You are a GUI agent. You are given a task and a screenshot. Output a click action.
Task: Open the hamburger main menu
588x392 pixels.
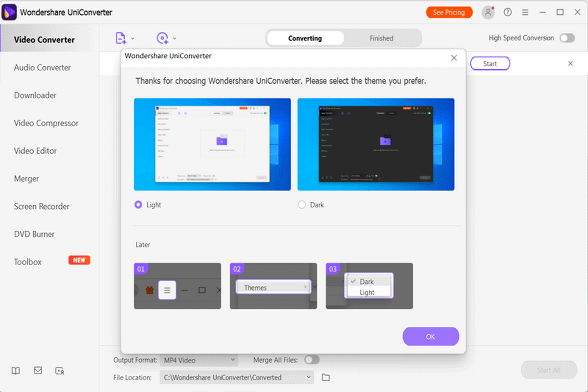click(525, 12)
